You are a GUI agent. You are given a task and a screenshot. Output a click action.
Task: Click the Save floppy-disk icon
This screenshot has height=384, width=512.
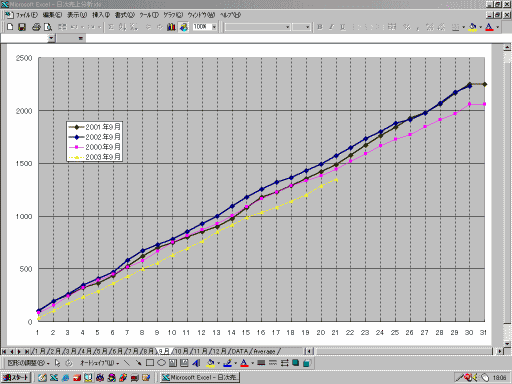point(22,27)
